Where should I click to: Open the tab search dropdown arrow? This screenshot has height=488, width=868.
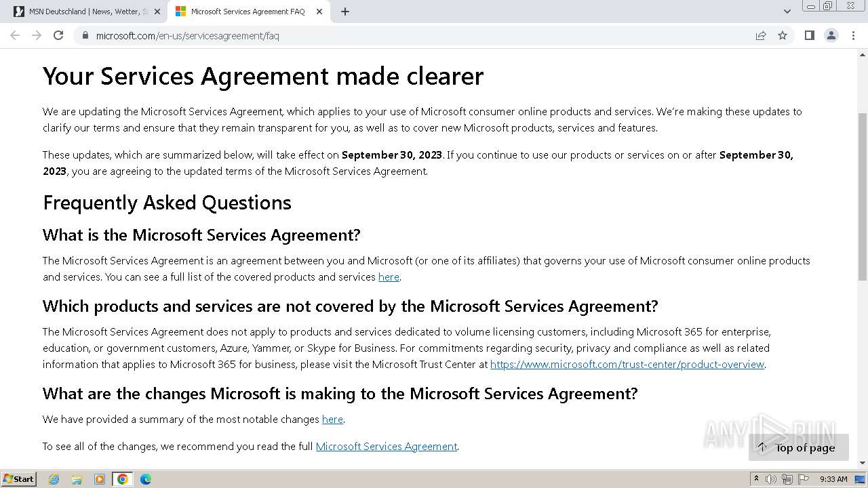787,12
